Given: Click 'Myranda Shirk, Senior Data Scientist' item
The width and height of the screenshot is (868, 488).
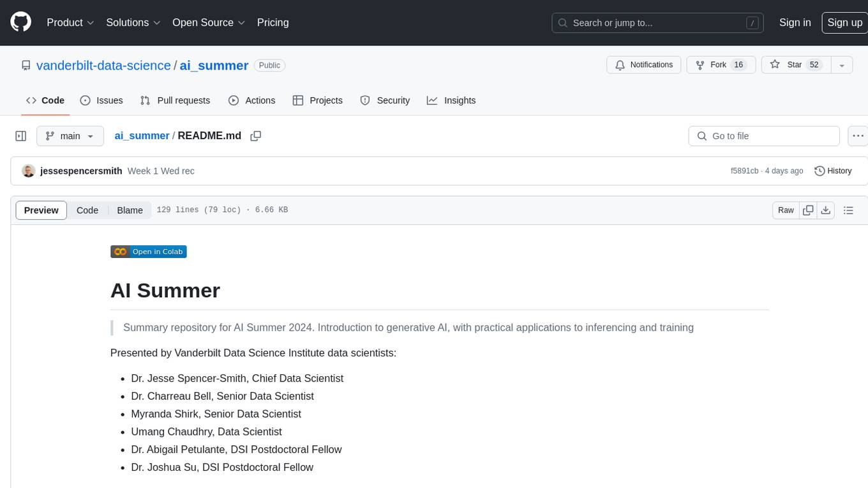Looking at the screenshot, I should [216, 414].
